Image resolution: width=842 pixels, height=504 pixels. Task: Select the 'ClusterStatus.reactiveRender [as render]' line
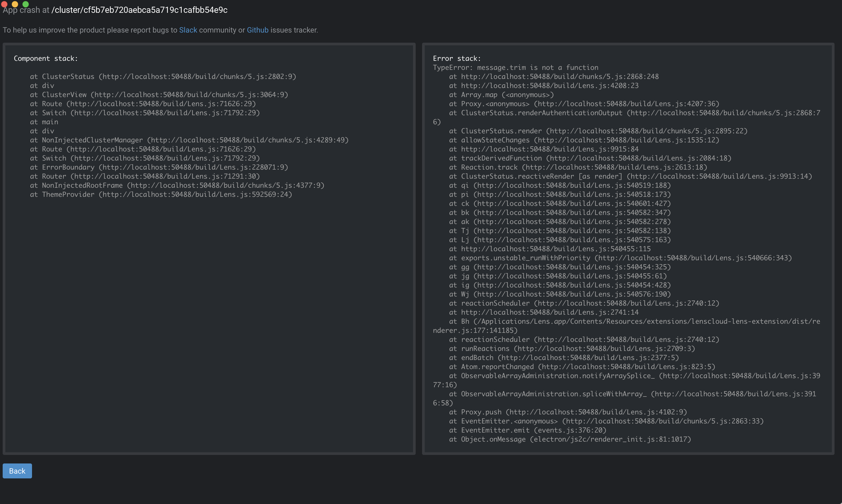[x=631, y=176]
